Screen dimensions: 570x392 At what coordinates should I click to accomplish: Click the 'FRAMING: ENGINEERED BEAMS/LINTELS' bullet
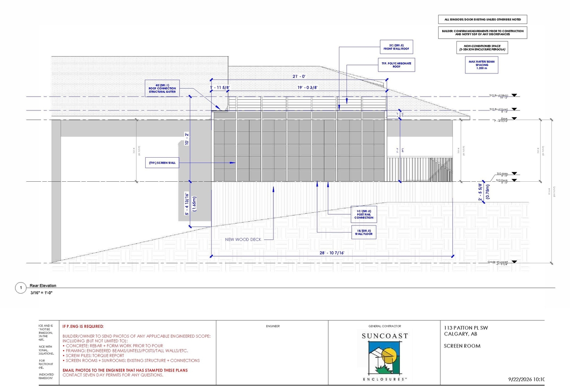click(125, 351)
